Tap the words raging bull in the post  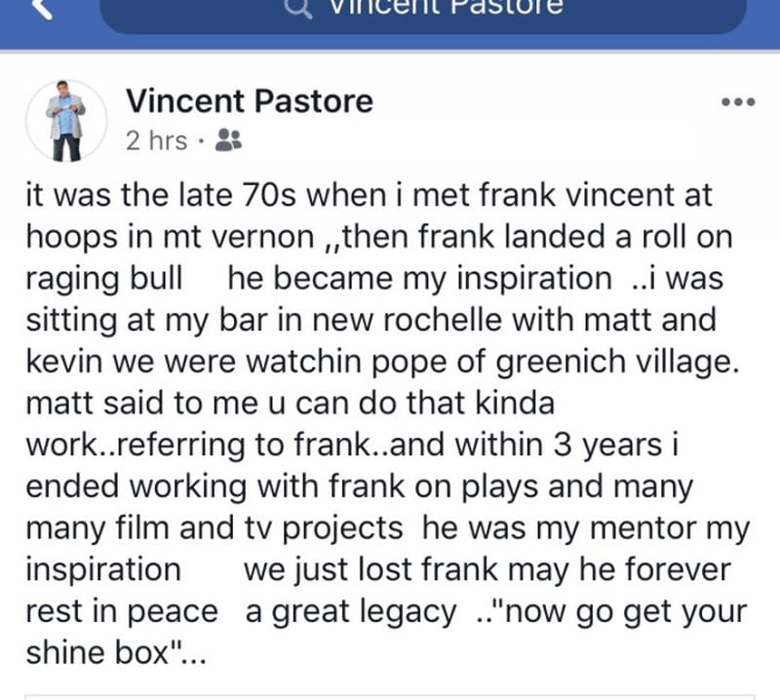pos(104,279)
